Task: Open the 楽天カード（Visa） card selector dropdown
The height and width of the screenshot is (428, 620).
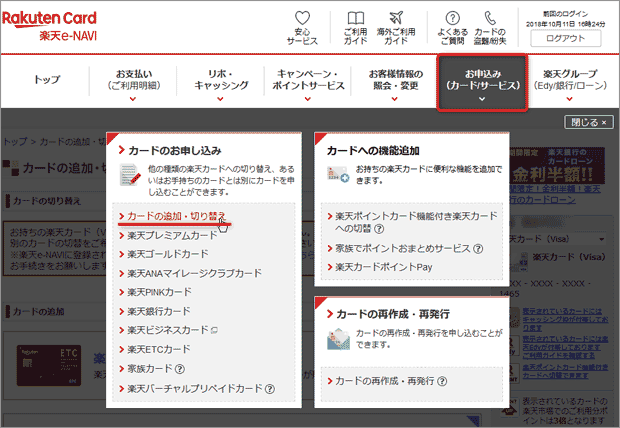Action: tap(558, 239)
